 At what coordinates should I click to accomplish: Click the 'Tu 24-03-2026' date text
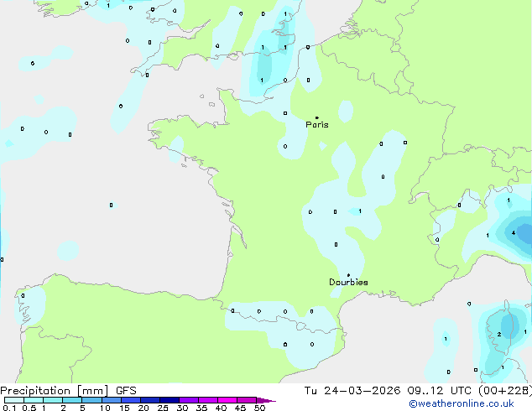pos(352,391)
